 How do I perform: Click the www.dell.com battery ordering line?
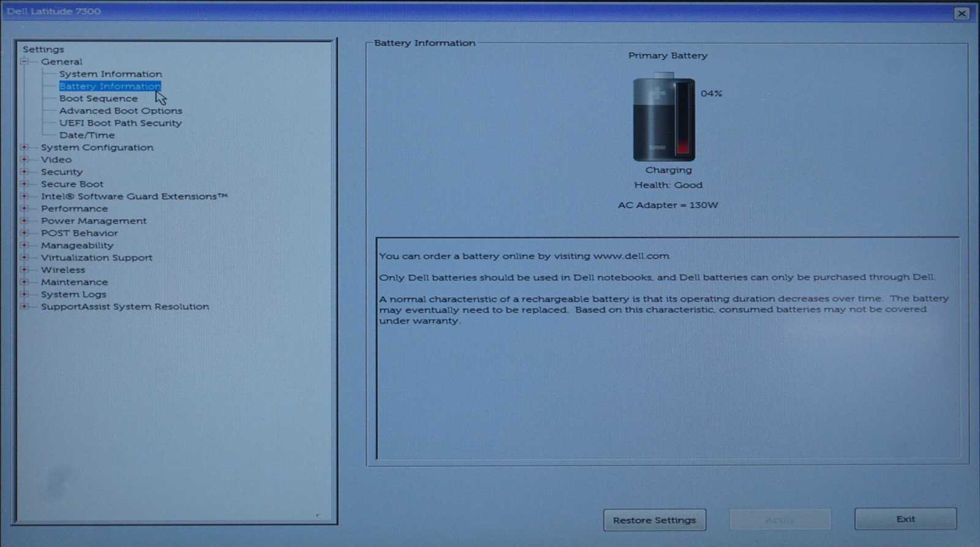tap(524, 256)
